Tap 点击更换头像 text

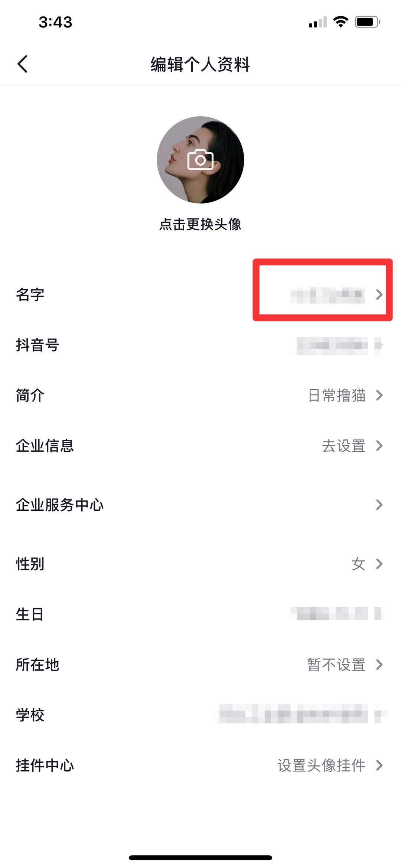pos(200,224)
